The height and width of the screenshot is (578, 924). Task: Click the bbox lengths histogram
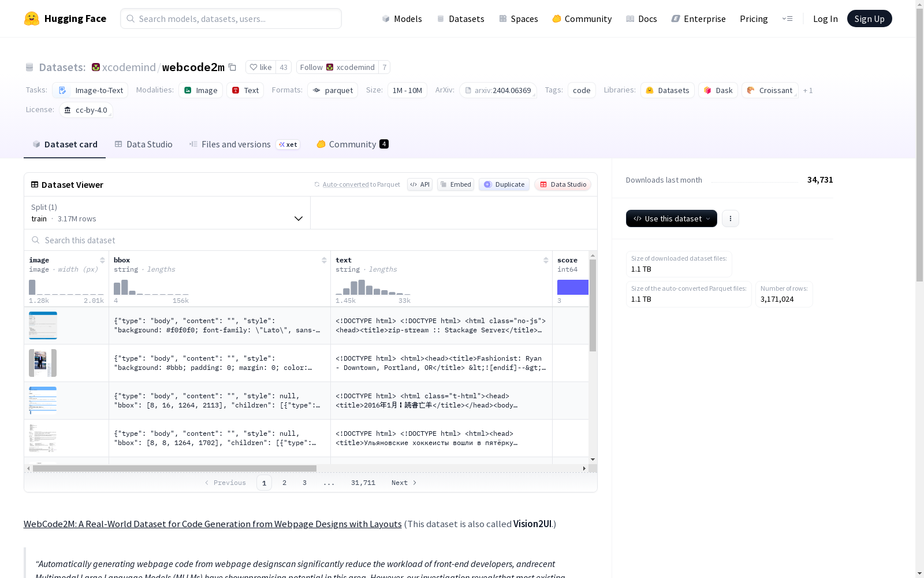coord(151,287)
